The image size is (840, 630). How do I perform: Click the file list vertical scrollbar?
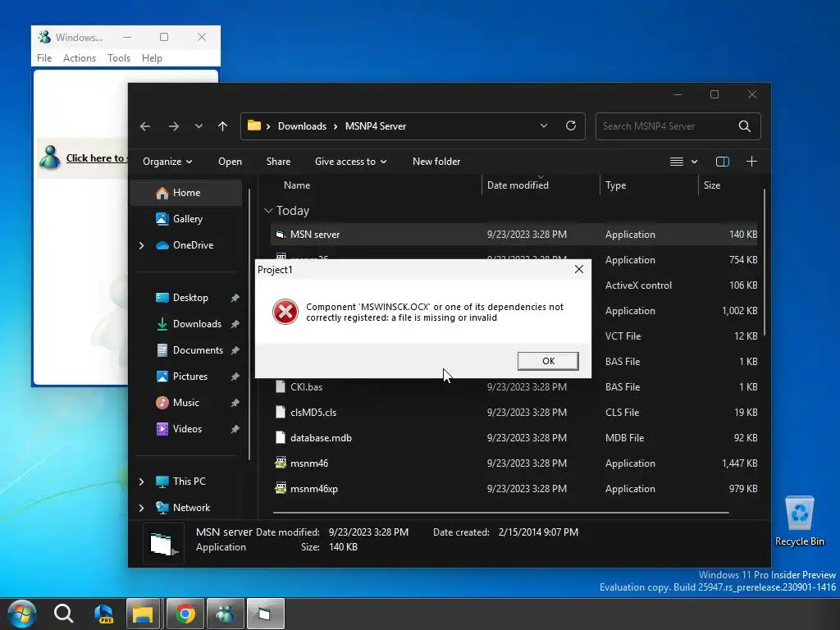[765, 262]
